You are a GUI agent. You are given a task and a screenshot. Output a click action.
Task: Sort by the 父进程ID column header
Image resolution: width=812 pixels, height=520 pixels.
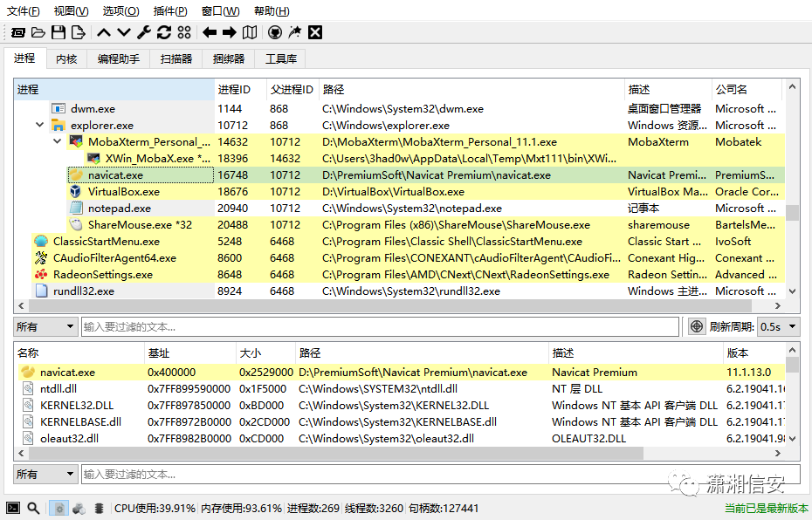[x=292, y=90]
